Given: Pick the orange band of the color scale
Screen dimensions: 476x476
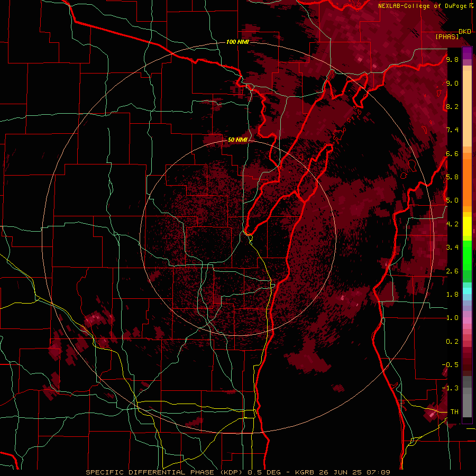Looking at the screenshot, I should [x=467, y=182].
